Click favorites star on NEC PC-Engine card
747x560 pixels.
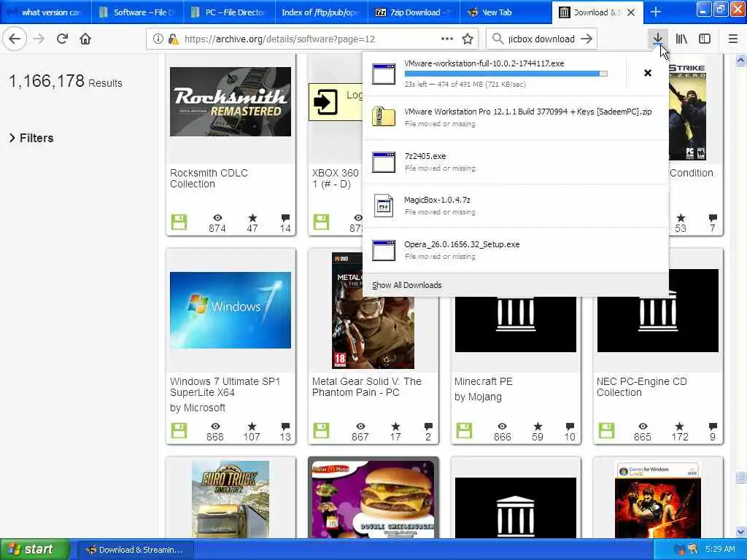(x=680, y=426)
